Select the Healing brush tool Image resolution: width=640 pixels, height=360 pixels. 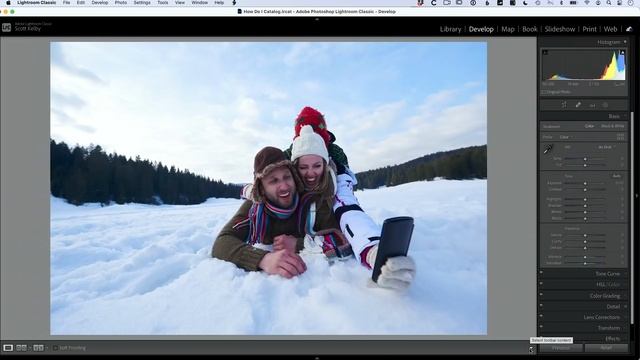click(x=578, y=105)
